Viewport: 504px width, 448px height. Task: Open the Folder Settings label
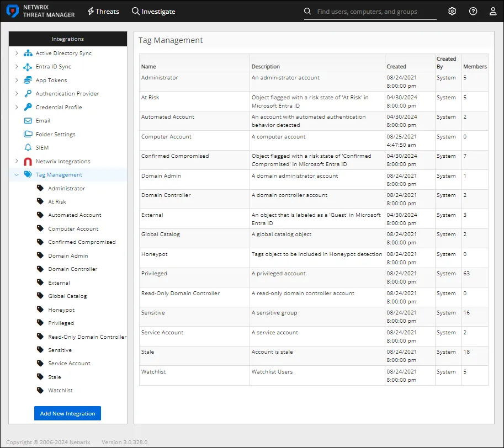(56, 134)
